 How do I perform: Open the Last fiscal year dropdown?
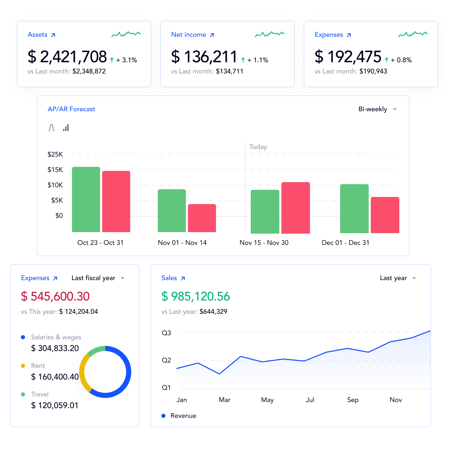tap(98, 278)
